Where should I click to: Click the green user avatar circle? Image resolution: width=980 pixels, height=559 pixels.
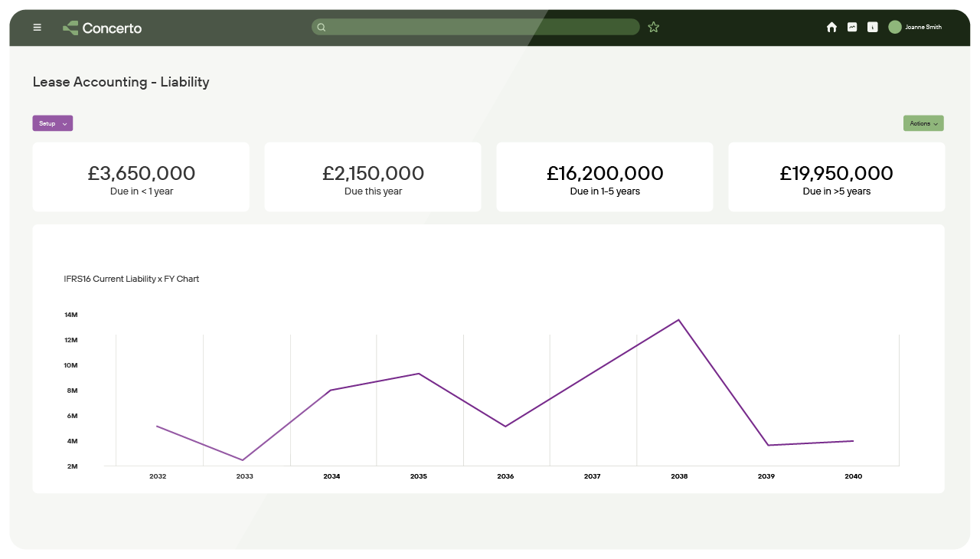(x=895, y=27)
